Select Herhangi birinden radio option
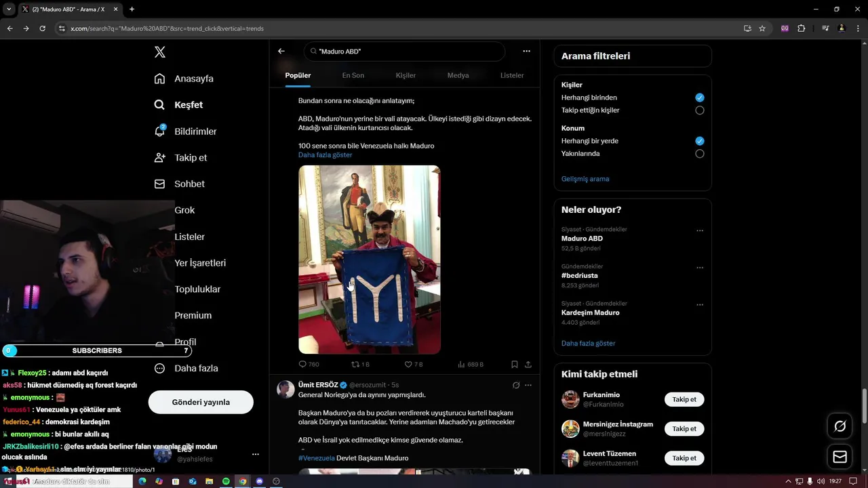868x488 pixels. click(x=700, y=98)
